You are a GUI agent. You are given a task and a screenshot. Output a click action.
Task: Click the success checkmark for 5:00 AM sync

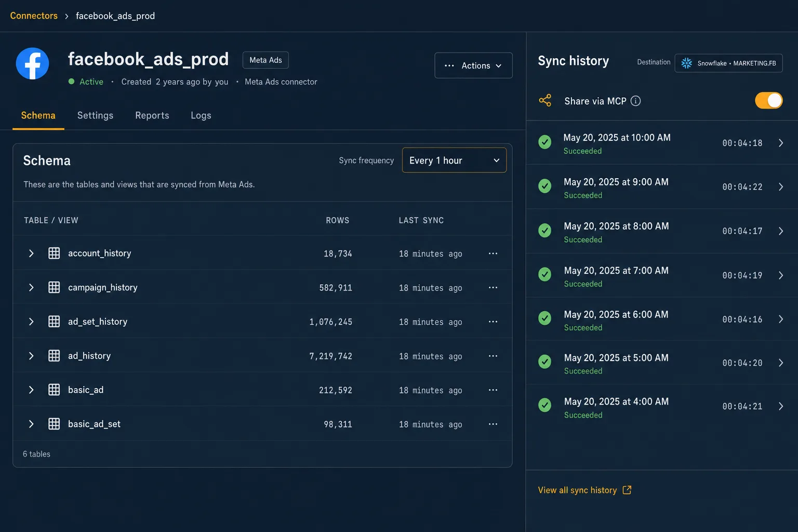click(x=544, y=362)
